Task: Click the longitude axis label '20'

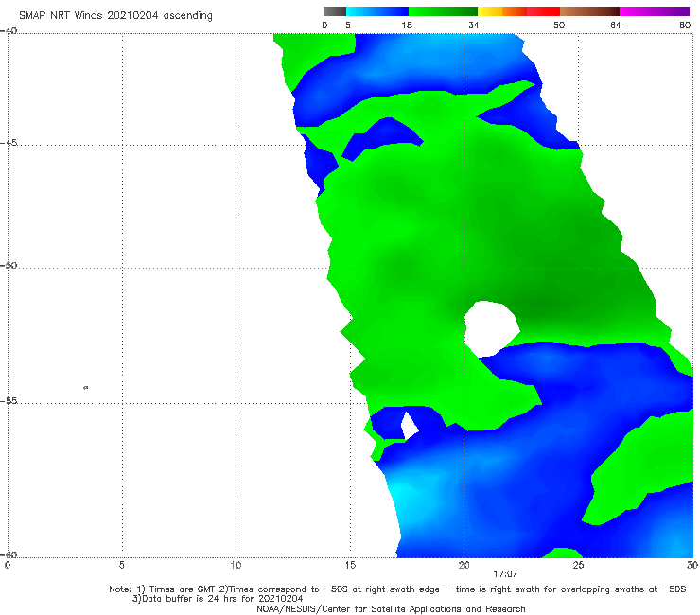Action: pos(464,566)
